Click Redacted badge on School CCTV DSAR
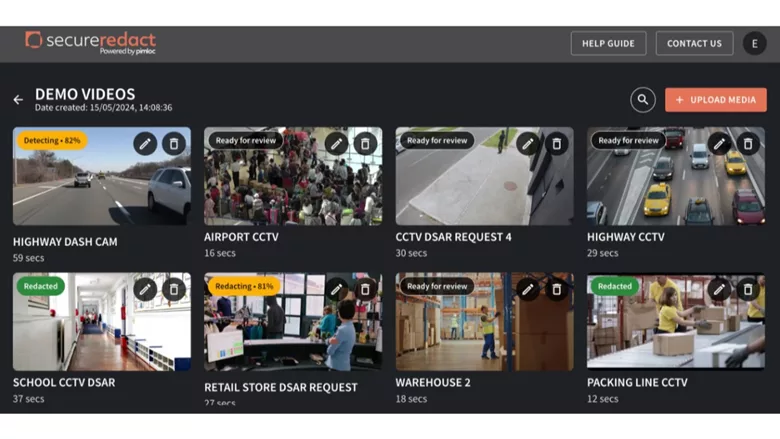The image size is (780, 439). tap(41, 286)
